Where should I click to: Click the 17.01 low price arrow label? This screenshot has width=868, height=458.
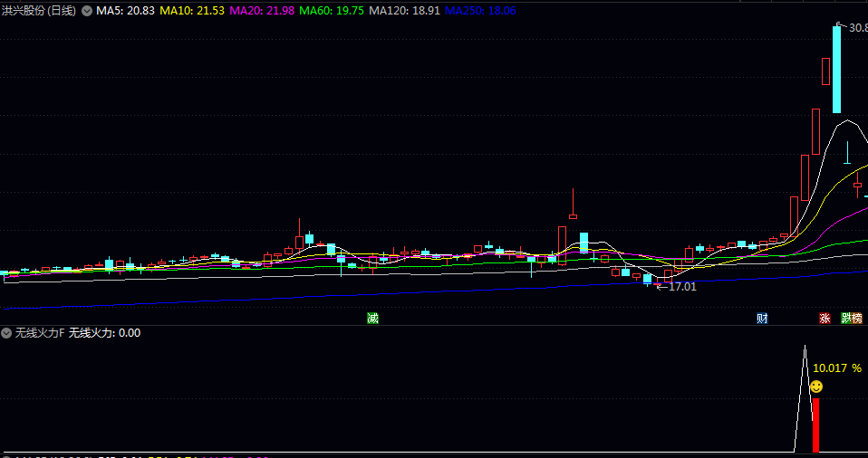(681, 287)
